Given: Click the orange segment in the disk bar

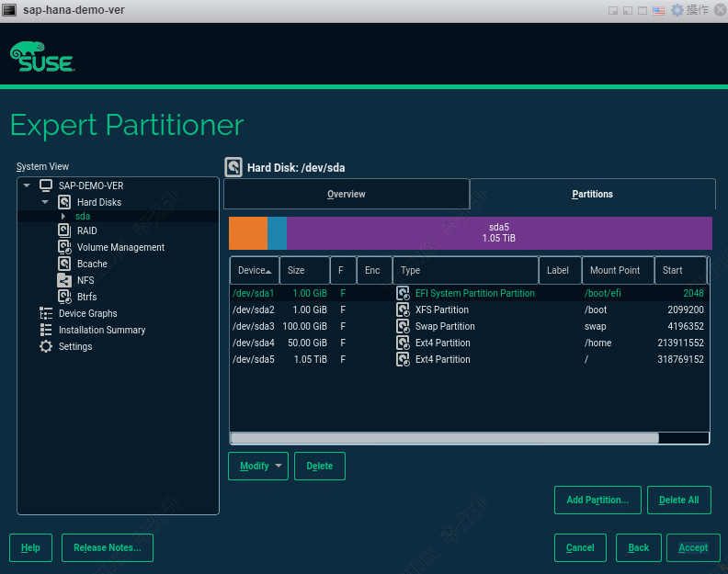Looking at the screenshot, I should [248, 233].
